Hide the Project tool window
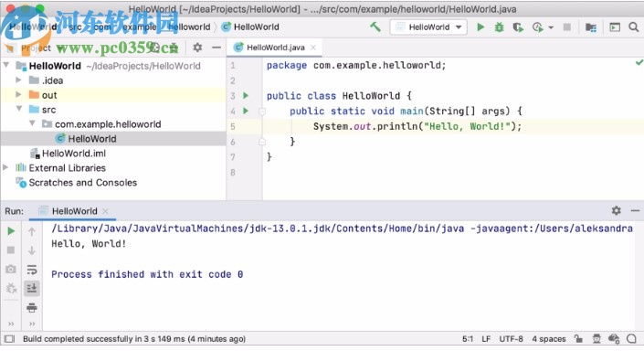The height and width of the screenshot is (351, 644). tap(216, 48)
